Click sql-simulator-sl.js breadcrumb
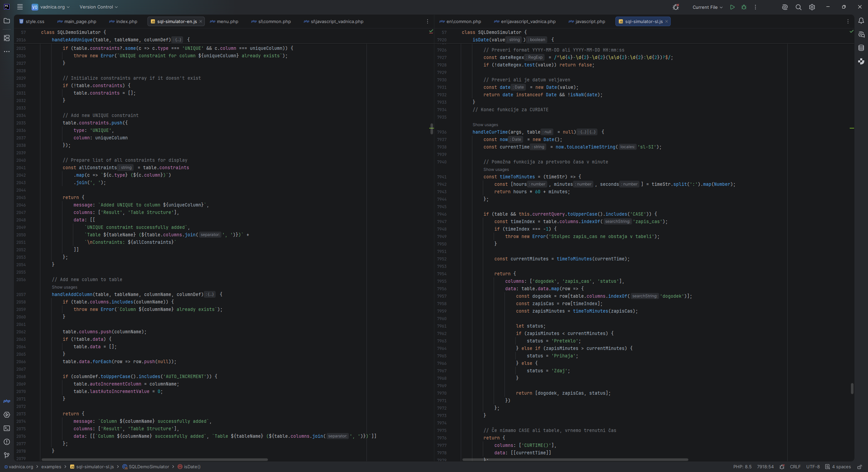The height and width of the screenshot is (472, 868). coord(92,467)
